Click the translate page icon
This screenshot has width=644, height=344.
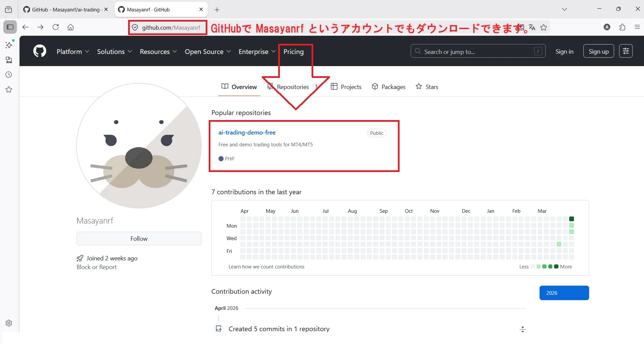click(532, 27)
